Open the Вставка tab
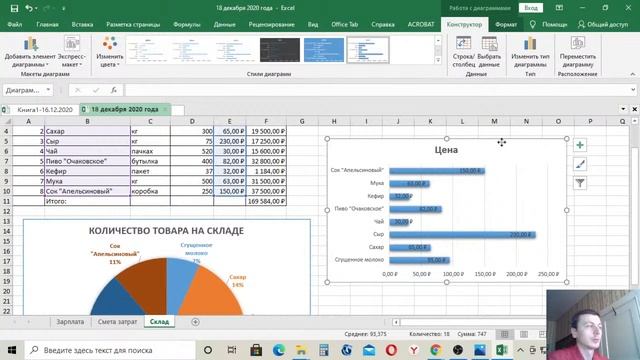Screen dimensions: 640x360 pos(82,24)
